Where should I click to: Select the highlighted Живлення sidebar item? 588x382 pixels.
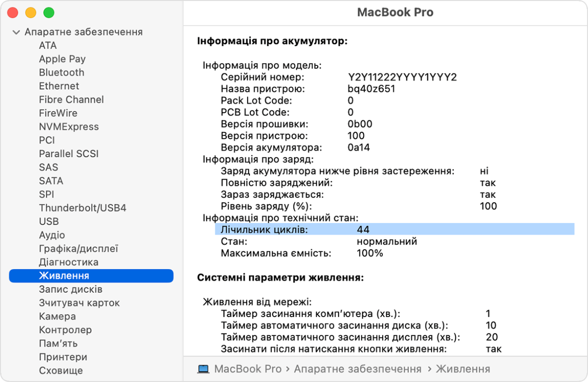tap(91, 276)
